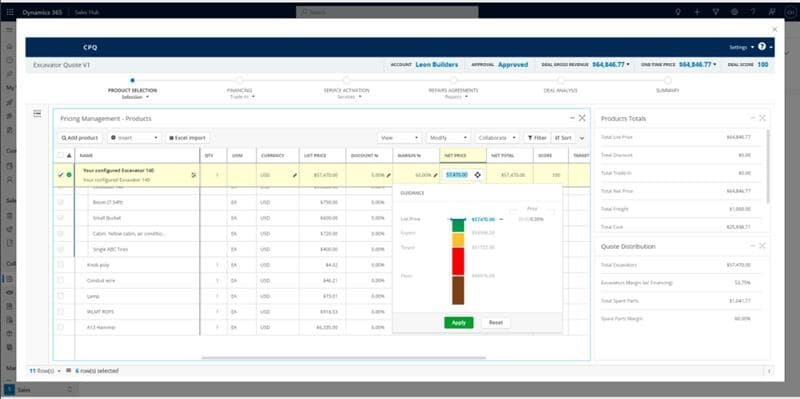Close the Quote Distribution panel
The width and height of the screenshot is (800, 399).
762,245
